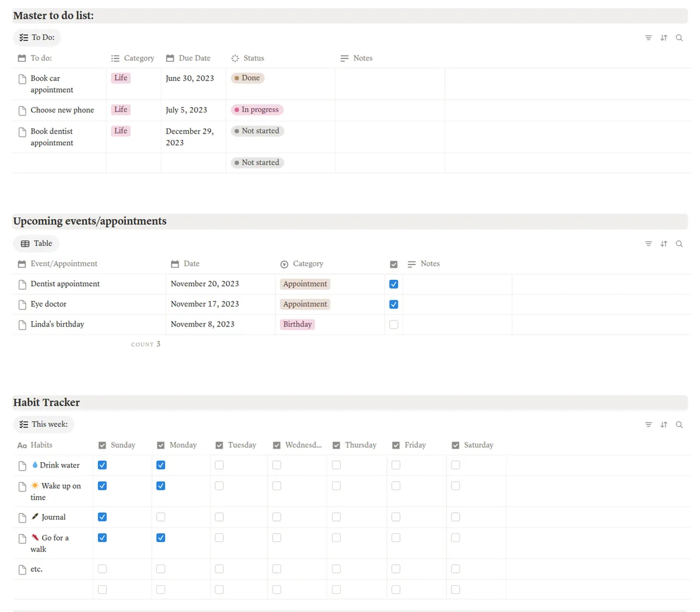Image resolution: width=700 pixels, height=612 pixels.
Task: Open the COUNT 3 calculation
Action: point(146,344)
